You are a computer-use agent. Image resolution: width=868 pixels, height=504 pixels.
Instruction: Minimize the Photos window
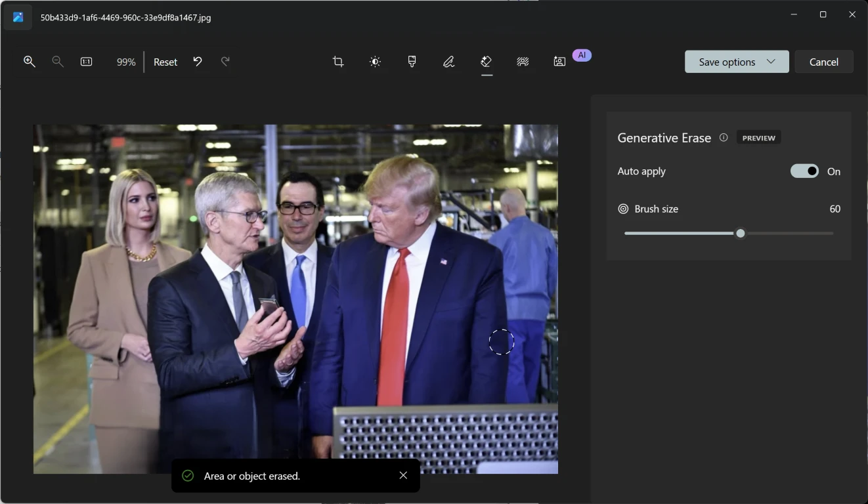(x=794, y=14)
